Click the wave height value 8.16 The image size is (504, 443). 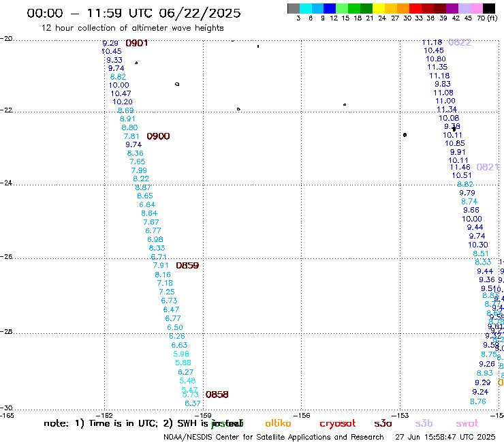tap(163, 275)
